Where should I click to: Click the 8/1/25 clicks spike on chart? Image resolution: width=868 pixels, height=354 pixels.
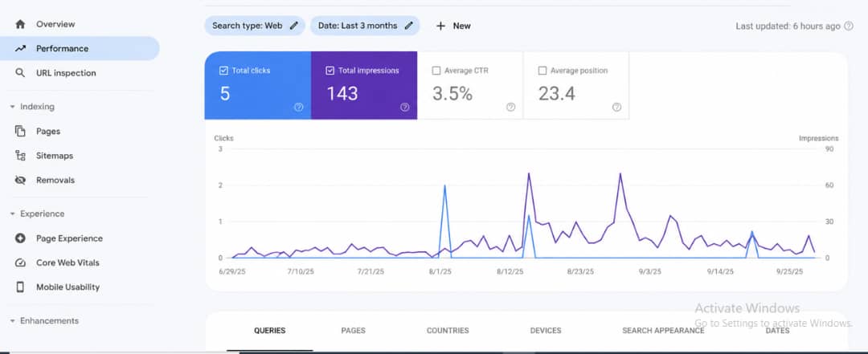pyautogui.click(x=445, y=186)
